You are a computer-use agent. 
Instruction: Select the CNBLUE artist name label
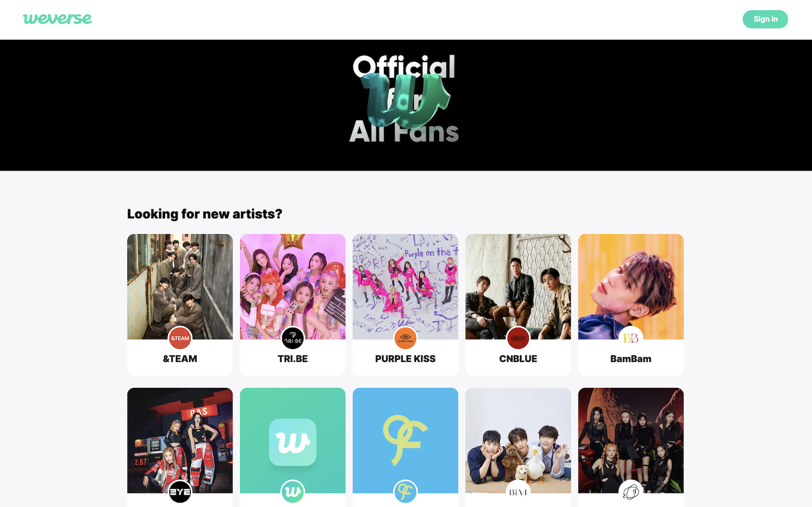tap(518, 359)
